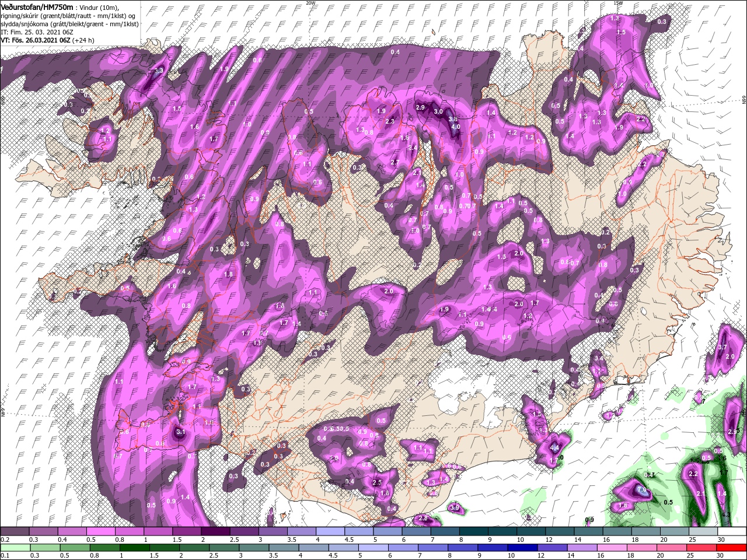
Task: Click the 15W longitude label at the top
Action: pyautogui.click(x=618, y=3)
